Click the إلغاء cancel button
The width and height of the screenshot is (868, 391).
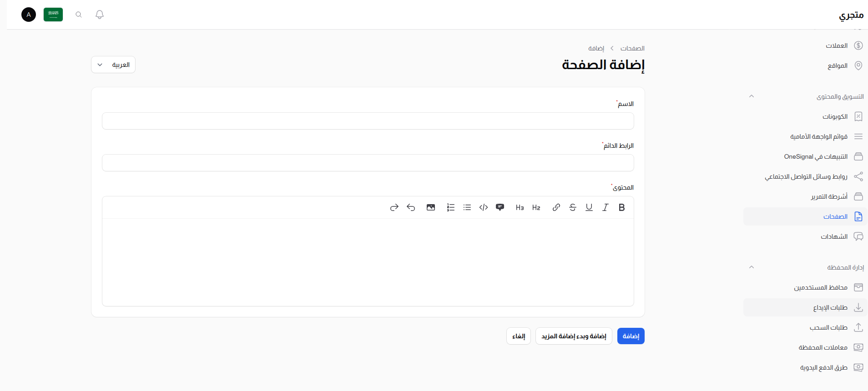tap(519, 336)
